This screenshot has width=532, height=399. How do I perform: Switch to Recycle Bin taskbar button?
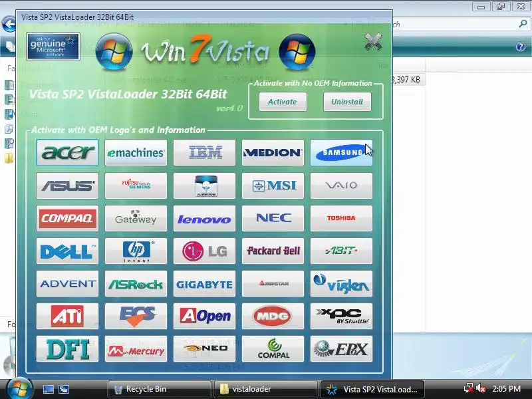(159, 389)
